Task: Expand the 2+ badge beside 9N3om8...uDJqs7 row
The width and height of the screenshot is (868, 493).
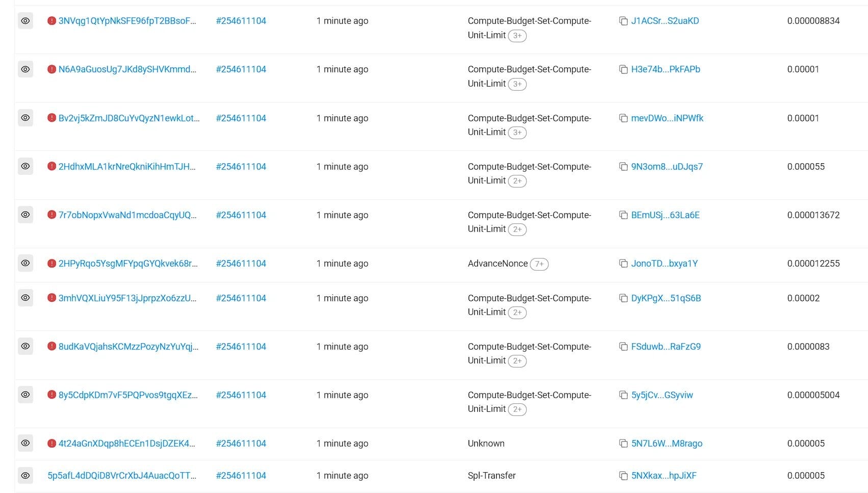Action: pos(518,180)
